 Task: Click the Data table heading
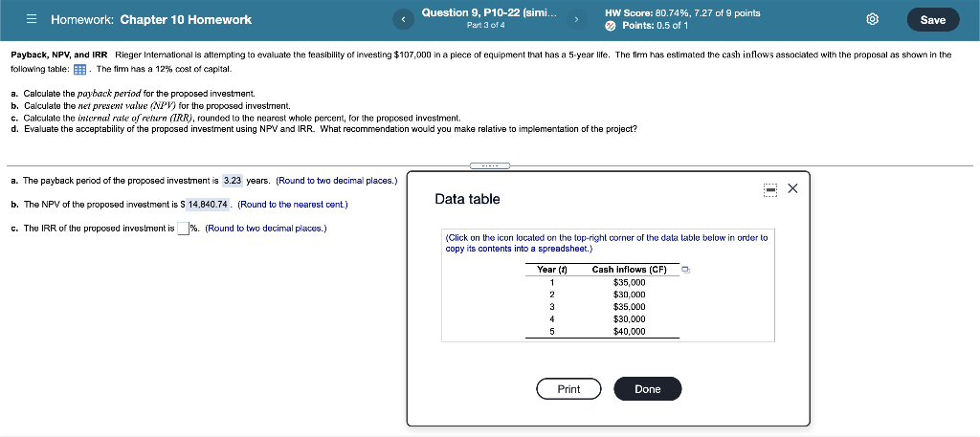pos(467,199)
